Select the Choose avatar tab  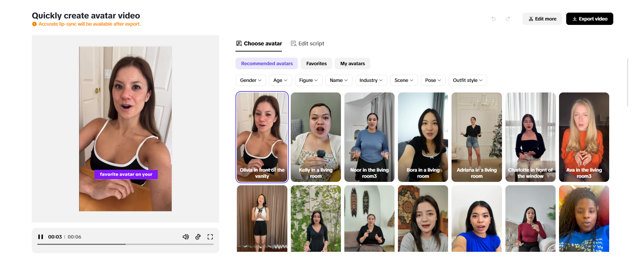click(259, 44)
